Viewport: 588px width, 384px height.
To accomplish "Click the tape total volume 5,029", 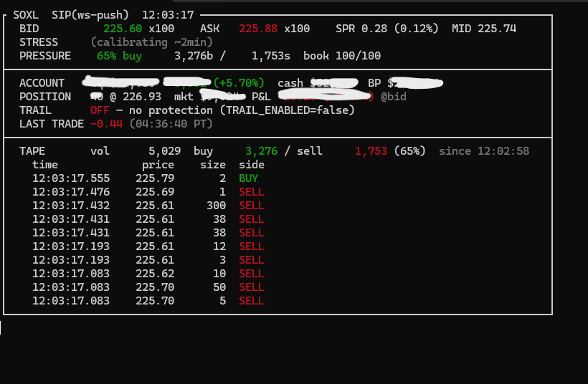I will point(165,151).
